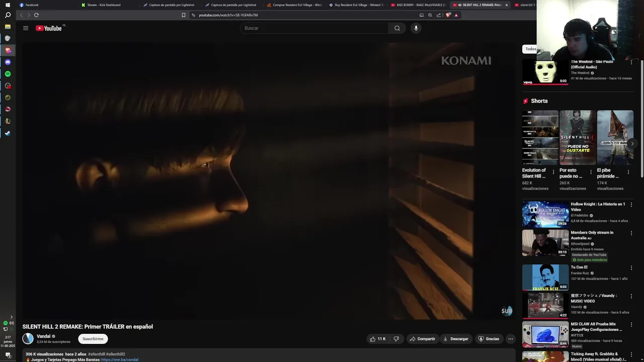Screen dimensions: 644x362
Task: Open the Vandal channel avatar
Action: 28,339
